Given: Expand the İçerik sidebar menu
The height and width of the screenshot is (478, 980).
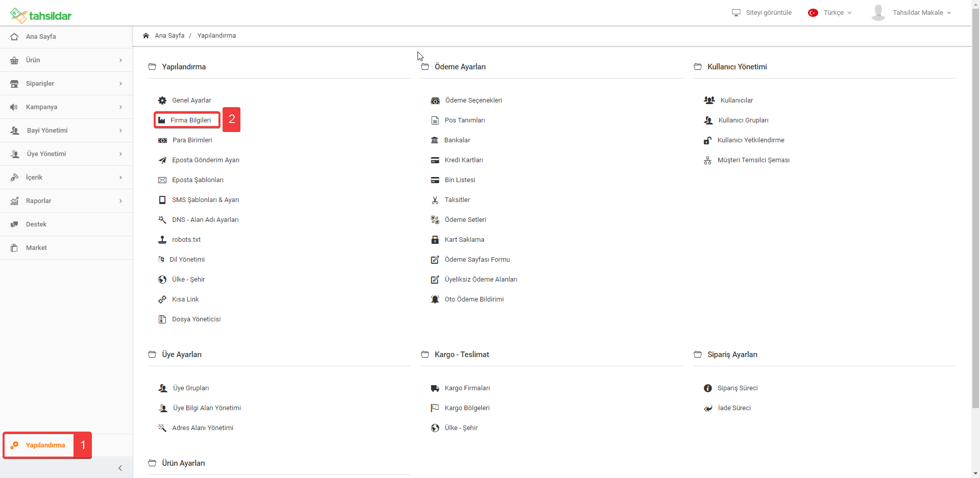Looking at the screenshot, I should [x=66, y=178].
